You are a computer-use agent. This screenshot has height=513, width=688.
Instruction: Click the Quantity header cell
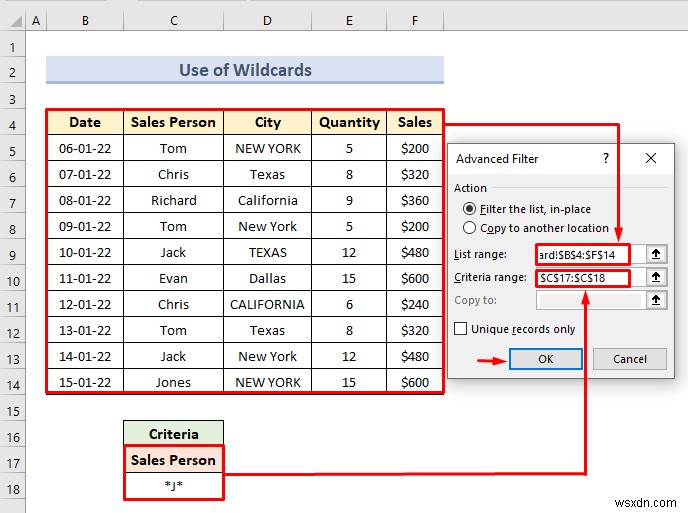pos(349,122)
